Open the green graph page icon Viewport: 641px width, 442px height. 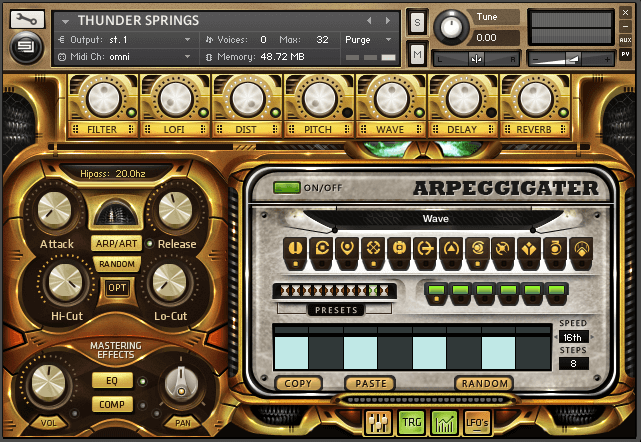(x=445, y=423)
